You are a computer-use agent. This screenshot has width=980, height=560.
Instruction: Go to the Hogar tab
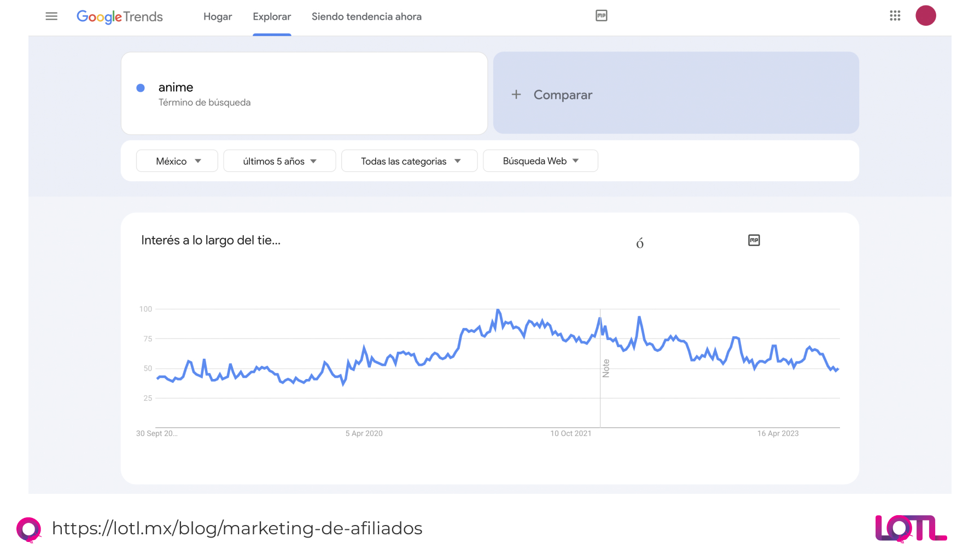point(217,16)
